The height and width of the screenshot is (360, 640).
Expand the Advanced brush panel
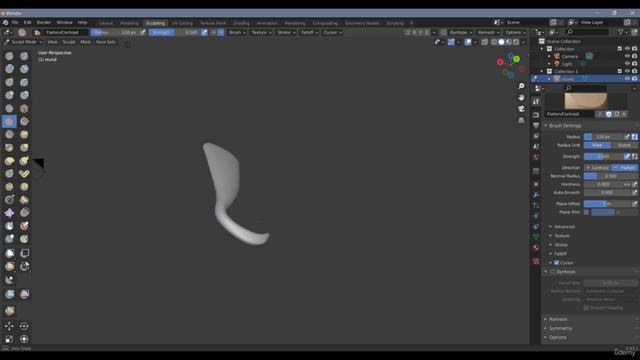(564, 227)
